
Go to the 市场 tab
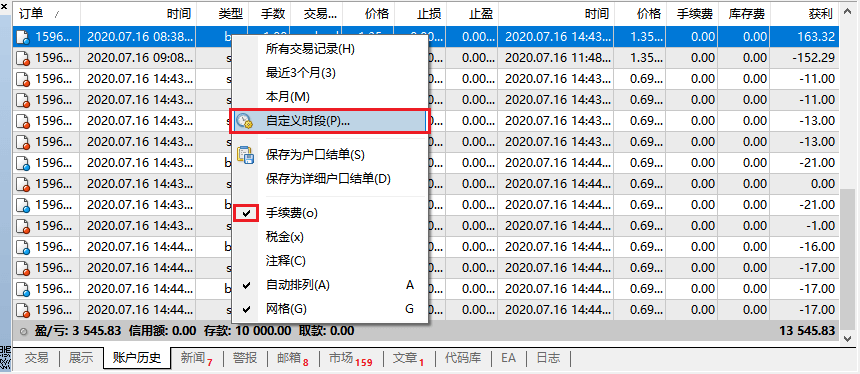(350, 359)
